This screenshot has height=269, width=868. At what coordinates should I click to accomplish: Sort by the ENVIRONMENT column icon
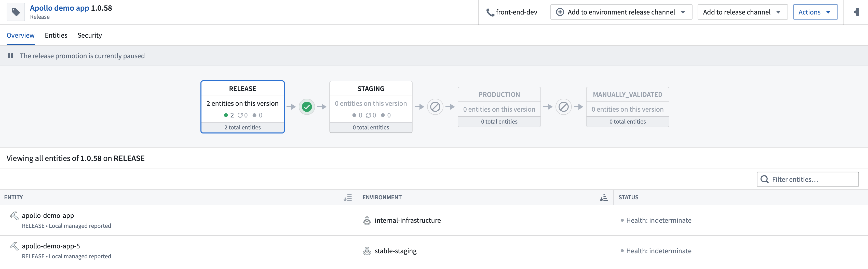point(604,197)
